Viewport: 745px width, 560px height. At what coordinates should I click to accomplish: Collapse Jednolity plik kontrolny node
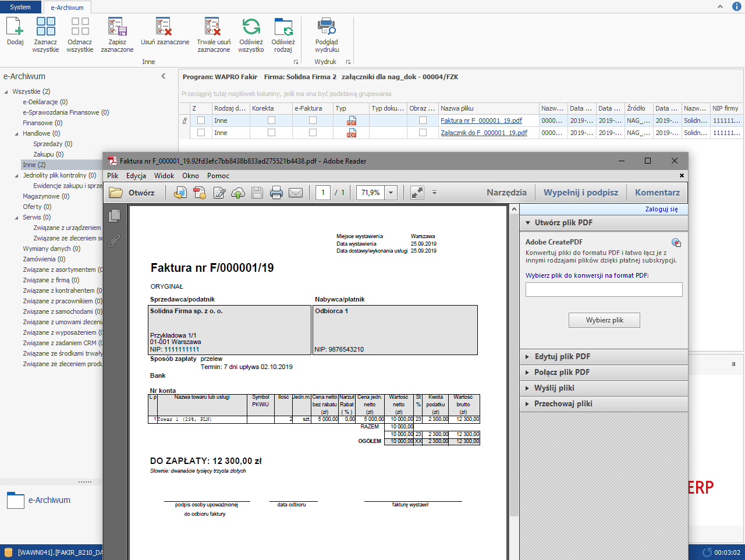tap(17, 175)
